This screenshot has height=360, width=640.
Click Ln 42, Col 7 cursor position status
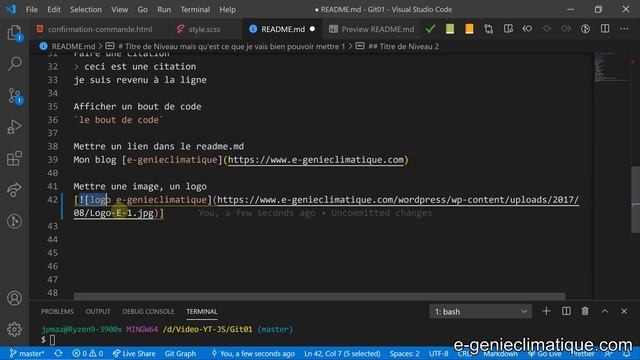point(342,353)
